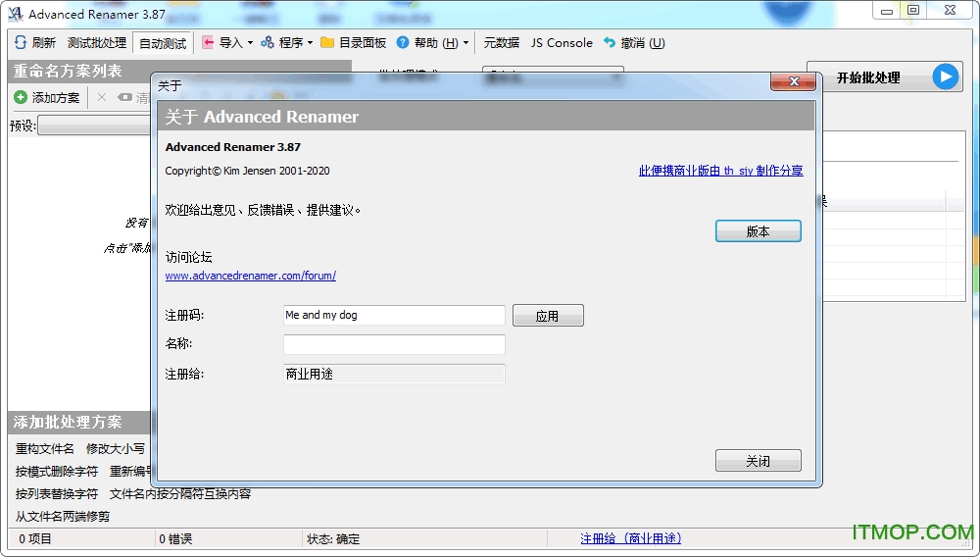Click the 注册给 field showing 商业用途
Viewport: 980px width, 557px height.
click(x=394, y=374)
